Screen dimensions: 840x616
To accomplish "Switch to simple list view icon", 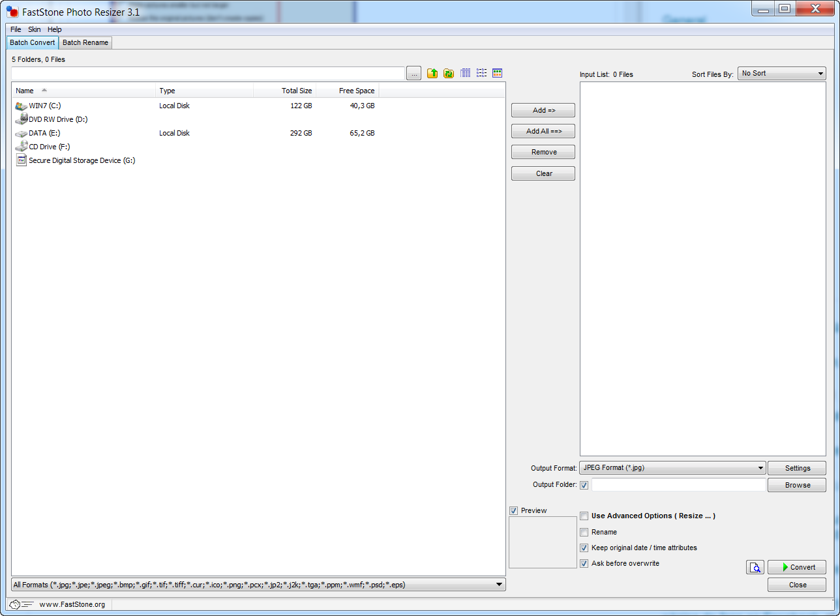I will click(x=481, y=74).
